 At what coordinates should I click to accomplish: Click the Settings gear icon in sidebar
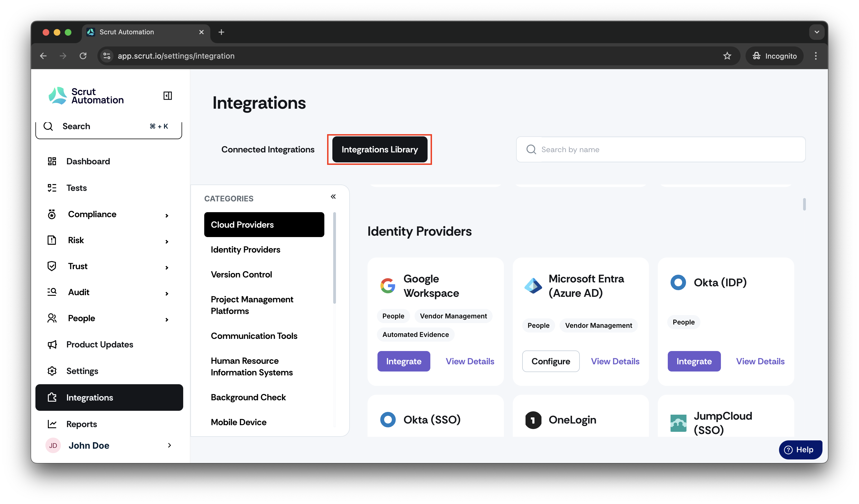tap(52, 371)
